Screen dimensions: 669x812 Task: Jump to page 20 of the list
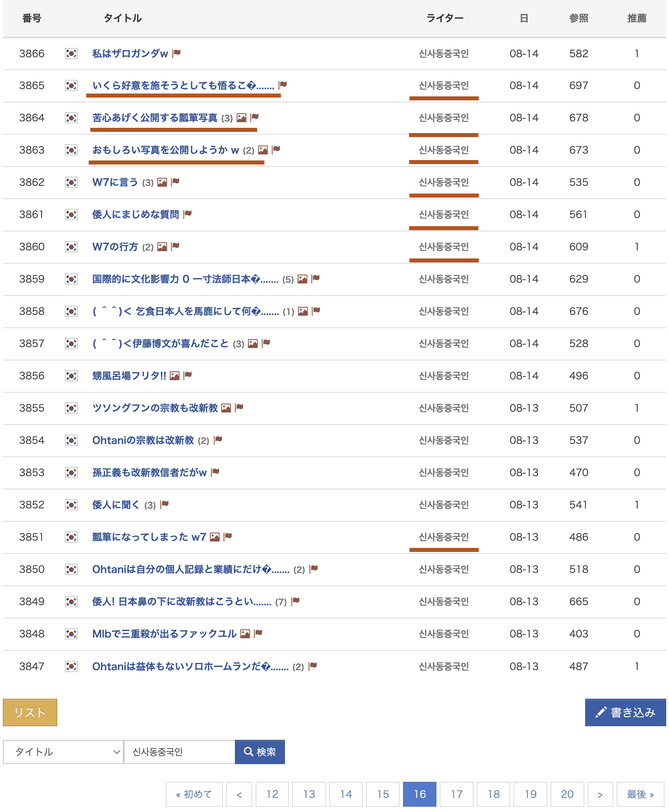[x=567, y=794]
